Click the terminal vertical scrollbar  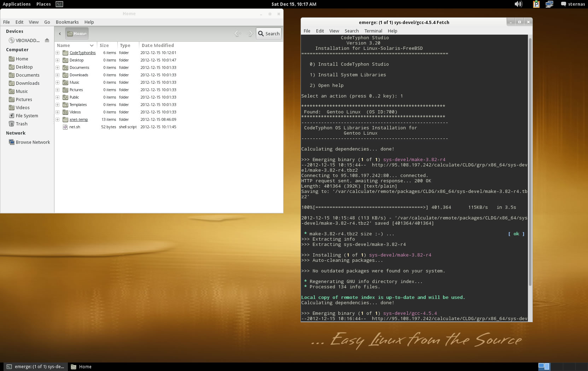[x=530, y=163]
